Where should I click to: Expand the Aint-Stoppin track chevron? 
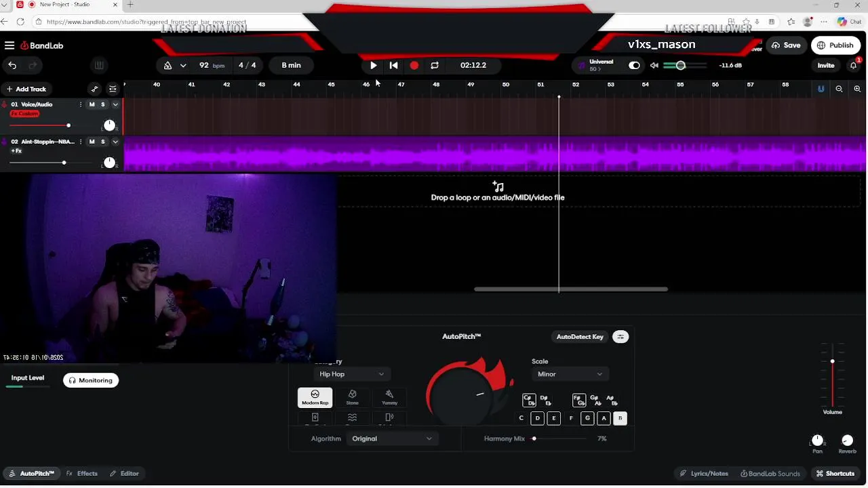point(115,142)
